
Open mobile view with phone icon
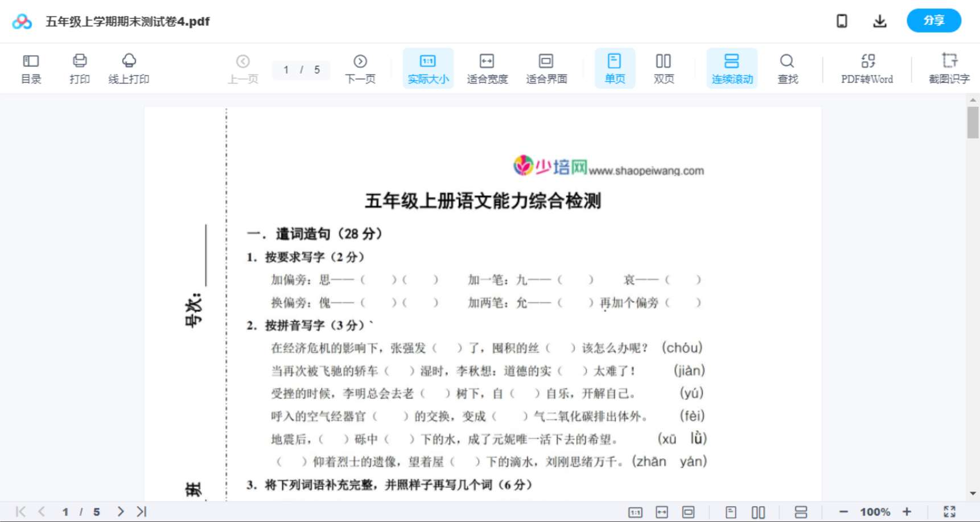pyautogui.click(x=842, y=20)
